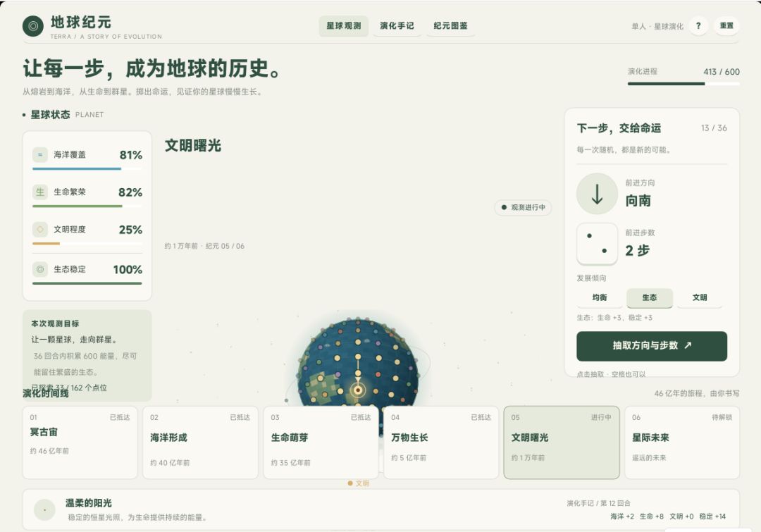Click the south-pointing arrow direction icon
This screenshot has width=761, height=532.
click(x=597, y=194)
